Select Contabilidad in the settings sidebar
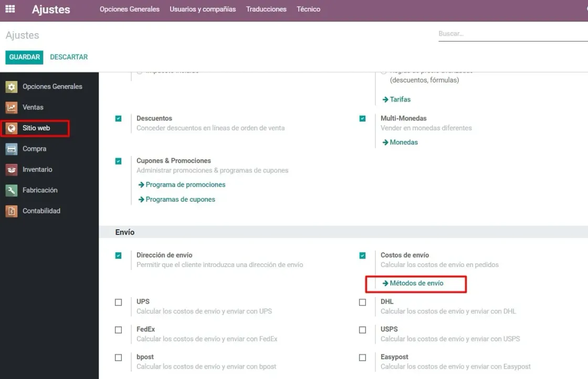 [x=41, y=211]
